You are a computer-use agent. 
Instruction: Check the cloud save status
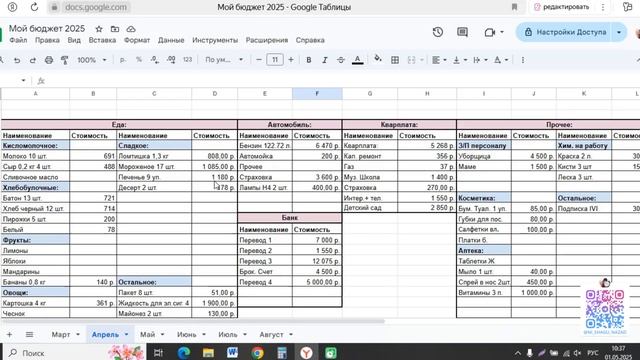click(131, 29)
